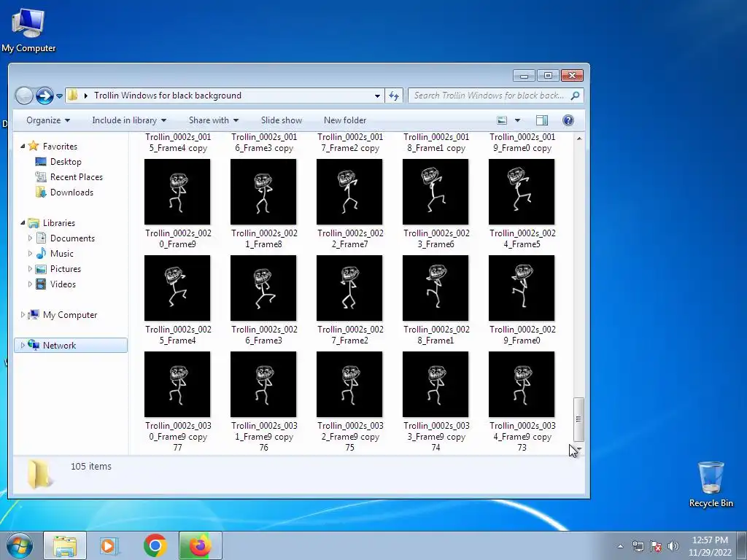Select thumbnail Trollin_0002s_0020_Frame9
This screenshot has height=560, width=747.
(x=177, y=192)
